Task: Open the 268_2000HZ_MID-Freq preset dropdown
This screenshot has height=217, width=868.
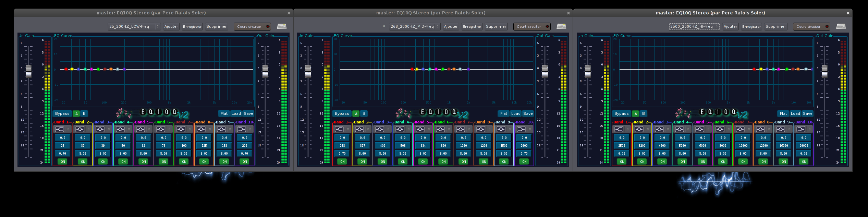Action: [414, 26]
